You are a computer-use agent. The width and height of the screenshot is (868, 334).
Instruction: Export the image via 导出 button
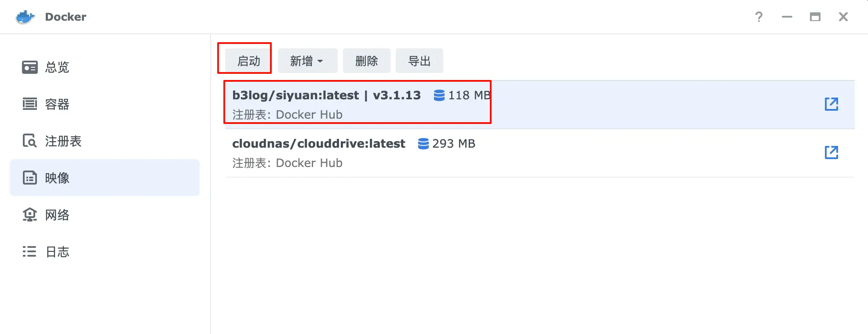[419, 61]
